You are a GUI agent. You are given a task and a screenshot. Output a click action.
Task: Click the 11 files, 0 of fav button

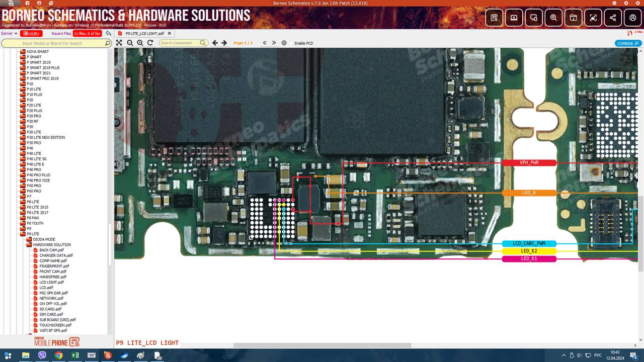(88, 34)
